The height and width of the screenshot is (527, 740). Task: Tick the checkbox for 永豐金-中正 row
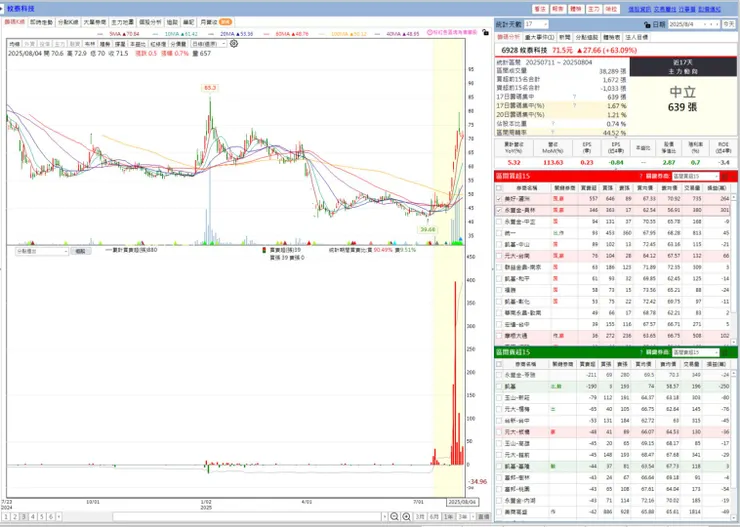[499, 222]
